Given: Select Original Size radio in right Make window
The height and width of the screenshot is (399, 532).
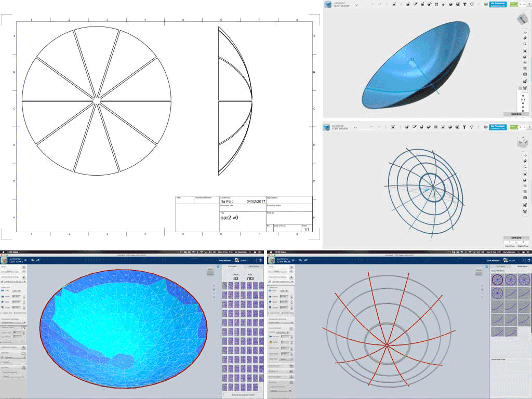Looking at the screenshot, I should (269, 313).
